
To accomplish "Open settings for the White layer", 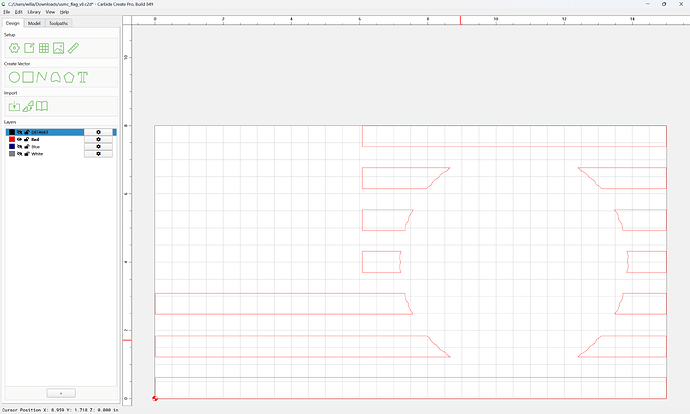I will tap(98, 154).
